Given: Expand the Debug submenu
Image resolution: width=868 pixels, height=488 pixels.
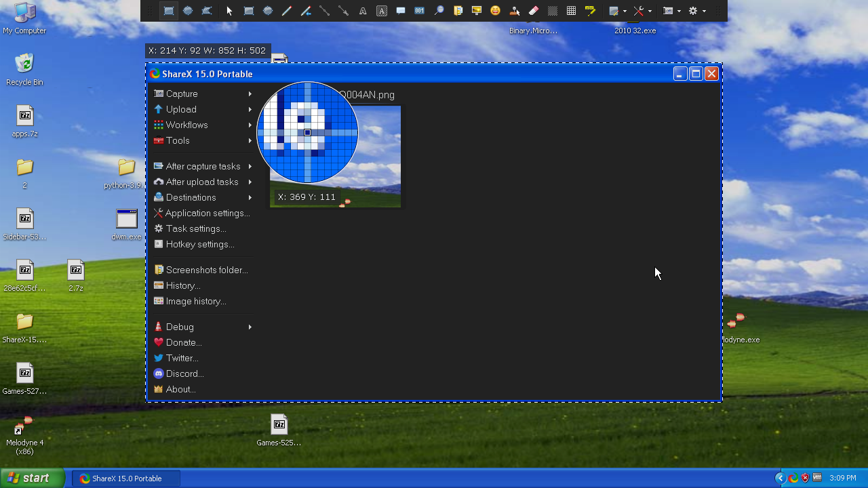Looking at the screenshot, I should click(x=203, y=327).
